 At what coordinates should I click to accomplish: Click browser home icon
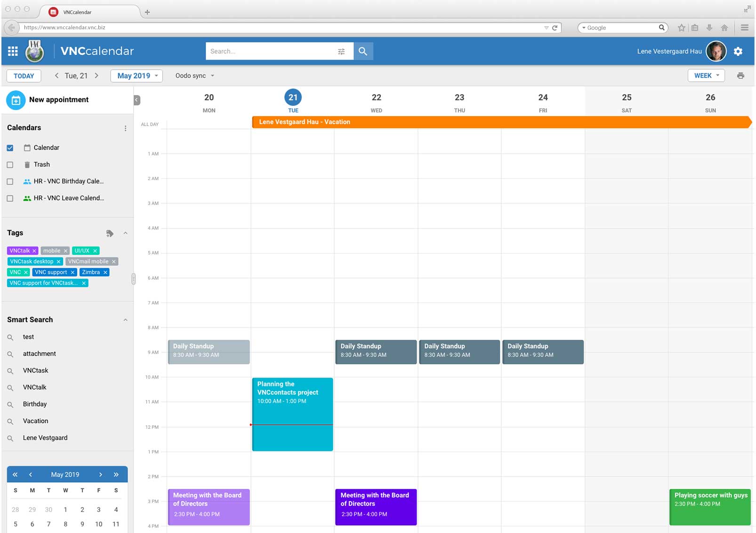[x=724, y=28]
